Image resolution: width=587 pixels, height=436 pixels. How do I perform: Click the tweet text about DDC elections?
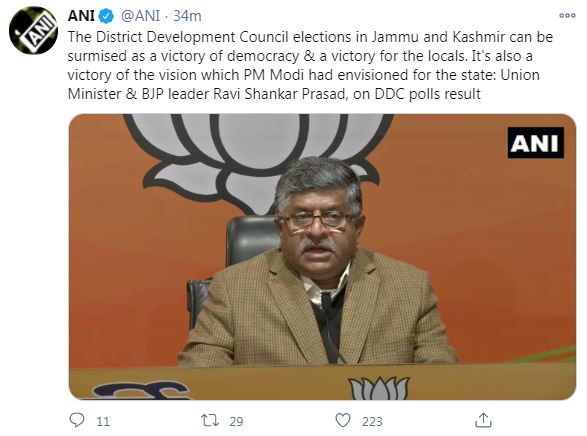point(311,65)
